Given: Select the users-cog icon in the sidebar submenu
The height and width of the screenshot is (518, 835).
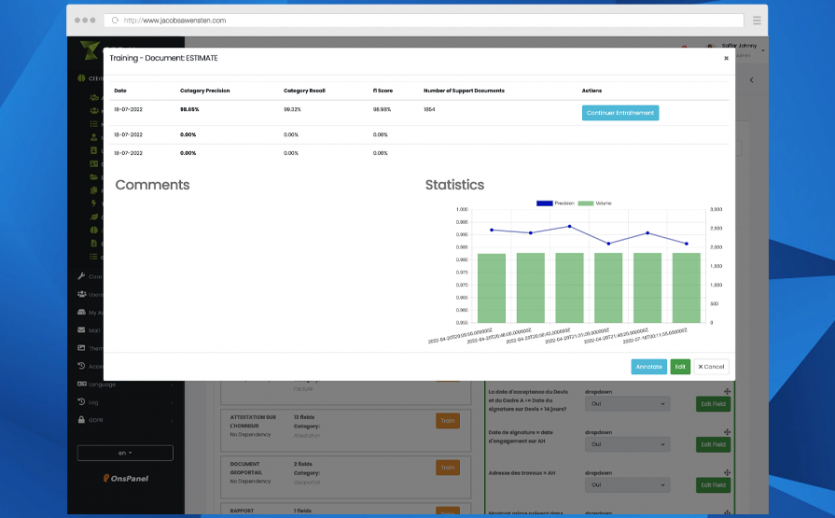Looking at the screenshot, I should click(x=94, y=97).
